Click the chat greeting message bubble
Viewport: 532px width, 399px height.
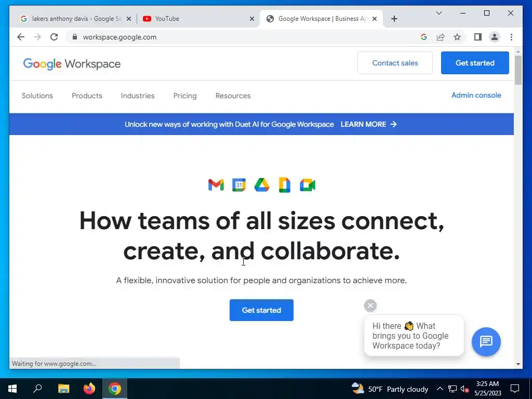(414, 336)
